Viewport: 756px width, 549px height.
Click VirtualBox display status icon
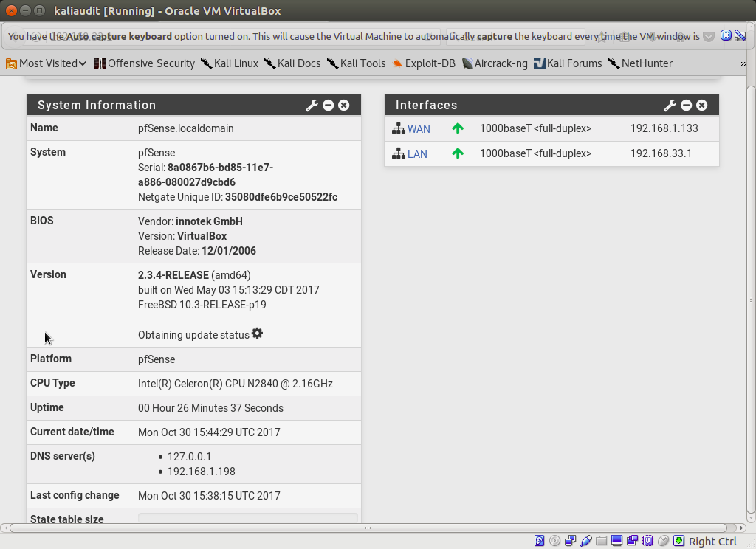(616, 541)
